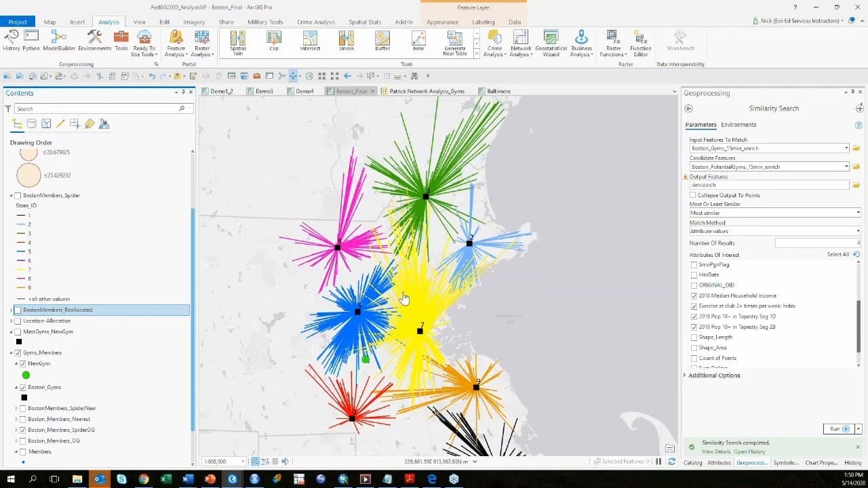The height and width of the screenshot is (488, 868).
Task: Enable Collapse Output To Points checkbox
Action: tap(693, 195)
